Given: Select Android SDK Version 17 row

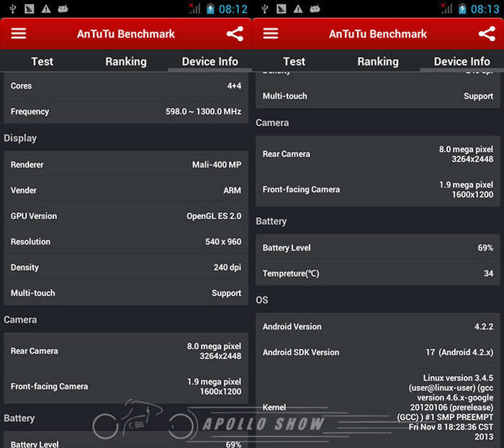Looking at the screenshot, I should [x=378, y=351].
